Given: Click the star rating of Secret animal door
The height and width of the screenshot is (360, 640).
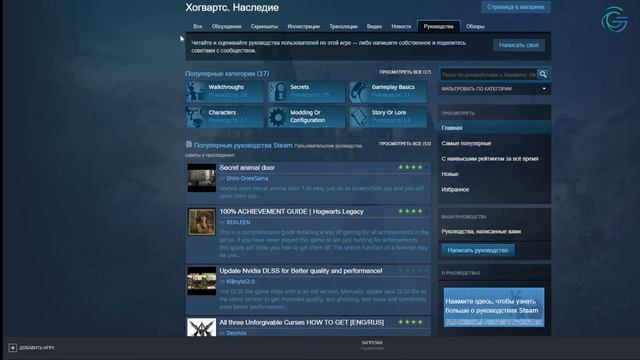Looking at the screenshot, I should 410,167.
